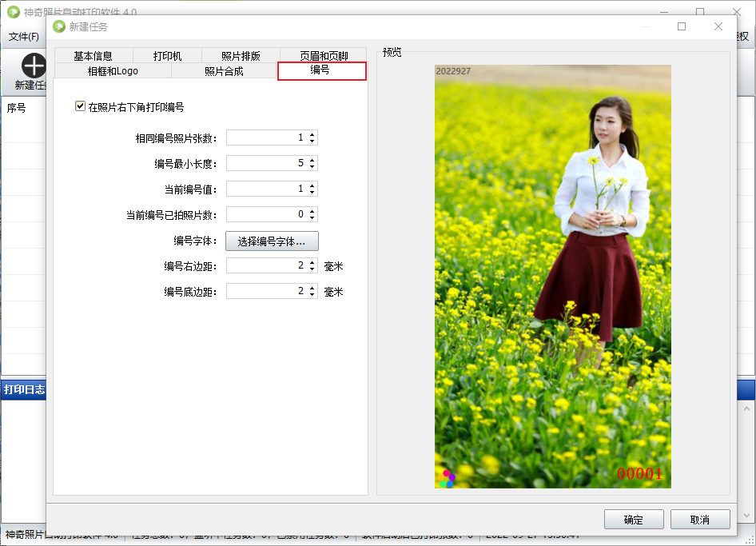Screen dimensions: 756x546
Task: Click the preview photo thumbnail
Action: 552,277
